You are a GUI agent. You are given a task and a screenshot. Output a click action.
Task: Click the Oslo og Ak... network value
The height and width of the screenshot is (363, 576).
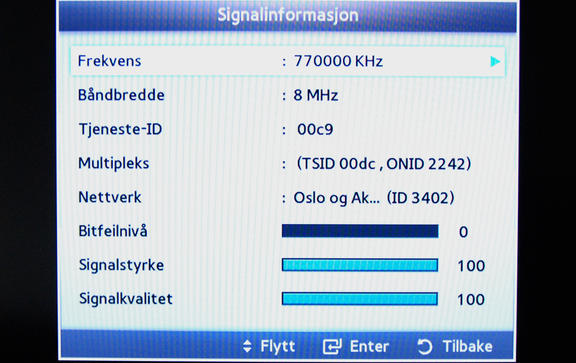point(374,198)
